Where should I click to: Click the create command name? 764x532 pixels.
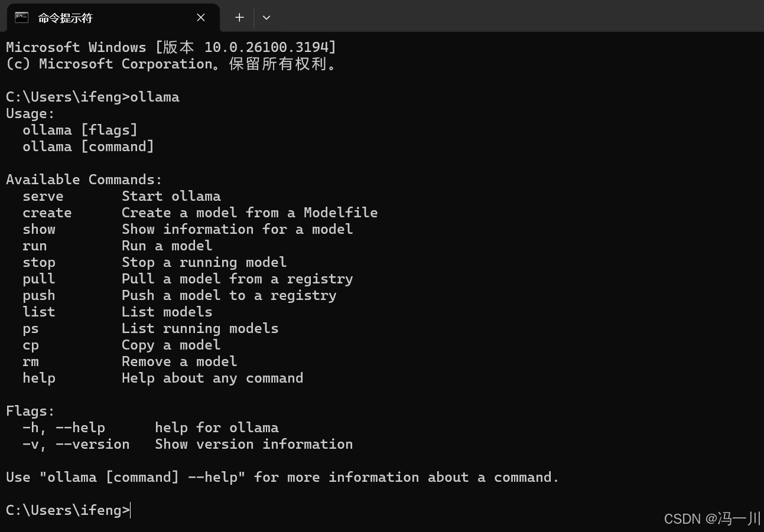pyautogui.click(x=47, y=213)
